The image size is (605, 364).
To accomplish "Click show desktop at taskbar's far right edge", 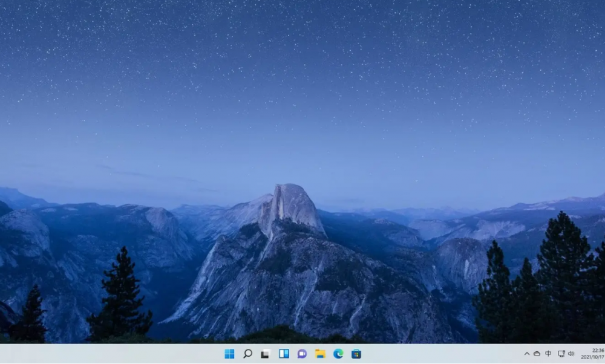I will 603,354.
